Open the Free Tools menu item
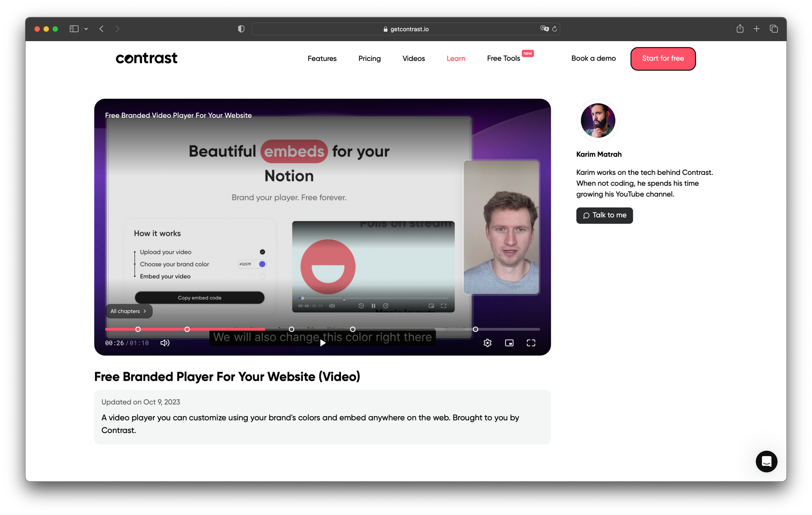The width and height of the screenshot is (812, 515). 503,58
